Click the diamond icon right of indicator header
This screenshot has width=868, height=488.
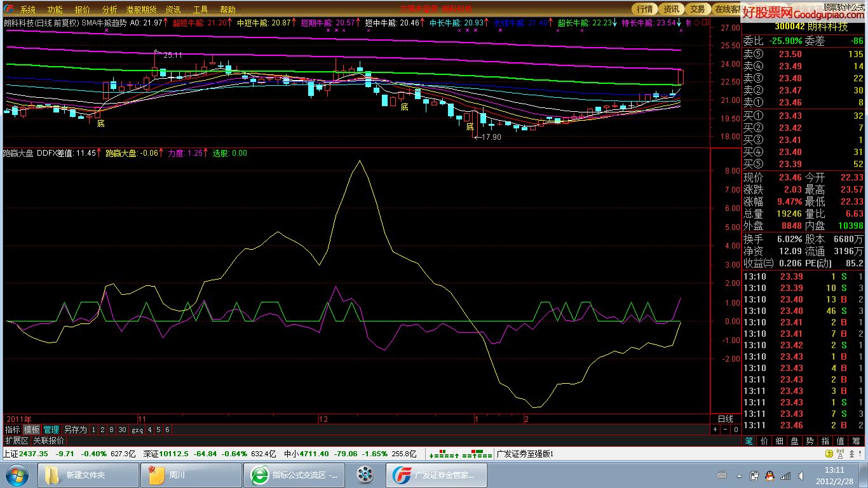(x=697, y=22)
